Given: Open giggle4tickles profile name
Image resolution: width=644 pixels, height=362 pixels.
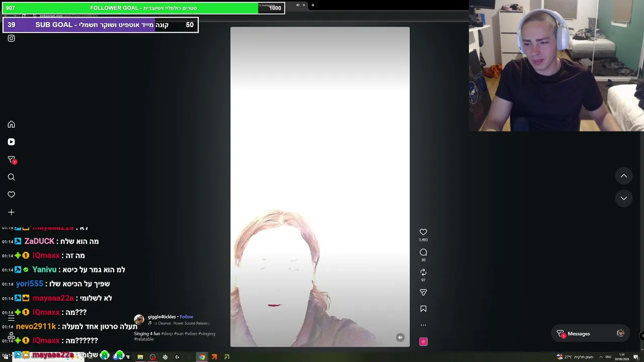Looking at the screenshot, I should pos(162,317).
